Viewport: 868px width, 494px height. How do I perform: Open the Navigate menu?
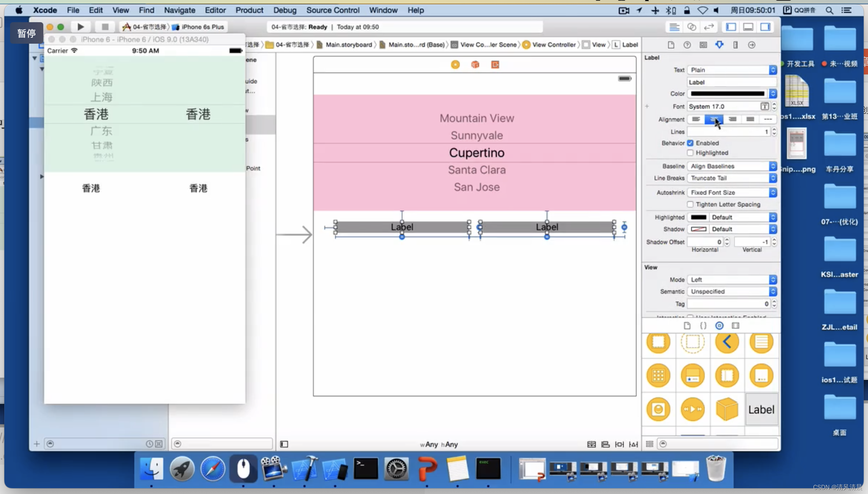(179, 10)
